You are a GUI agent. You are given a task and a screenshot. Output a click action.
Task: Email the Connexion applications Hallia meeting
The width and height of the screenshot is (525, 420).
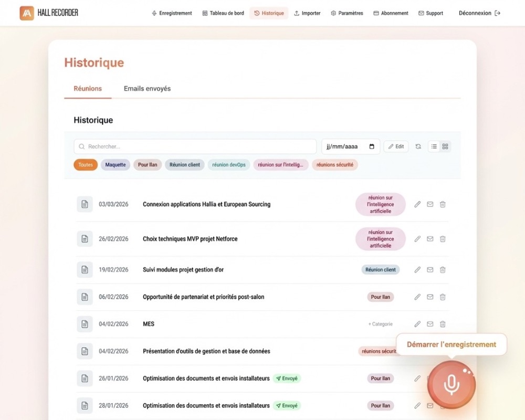tap(430, 204)
